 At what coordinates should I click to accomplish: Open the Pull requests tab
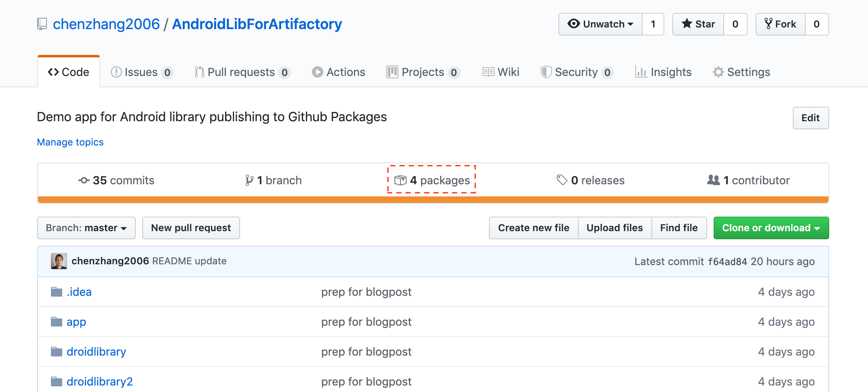click(242, 72)
